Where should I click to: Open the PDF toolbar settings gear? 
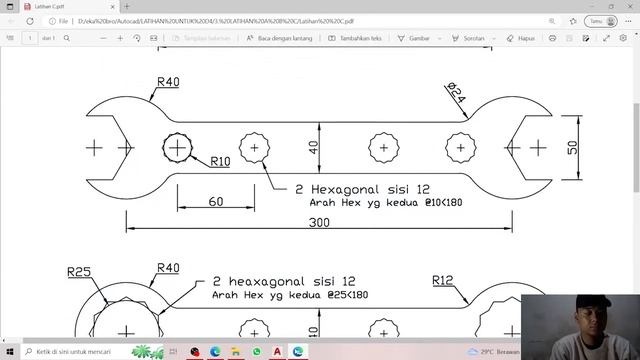click(623, 38)
